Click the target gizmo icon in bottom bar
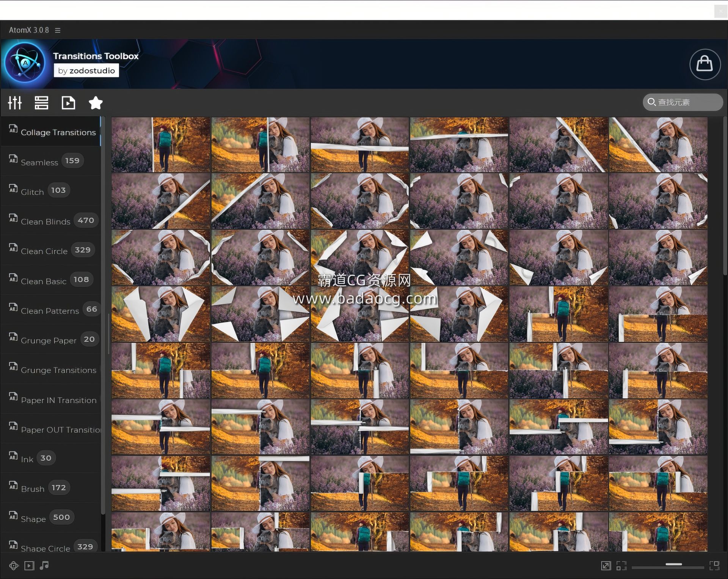 pos(14,566)
